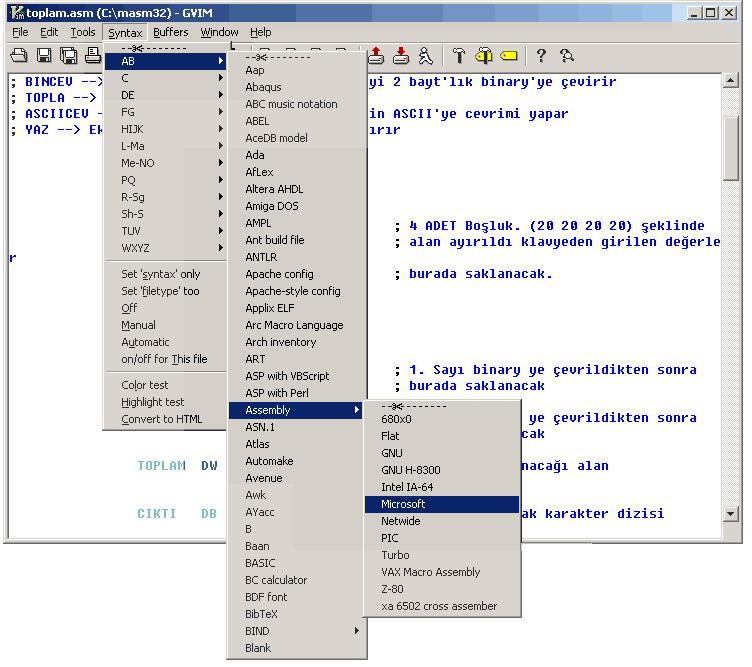The image size is (752, 667).
Task: Select Apache config syntax
Action: pos(297,274)
